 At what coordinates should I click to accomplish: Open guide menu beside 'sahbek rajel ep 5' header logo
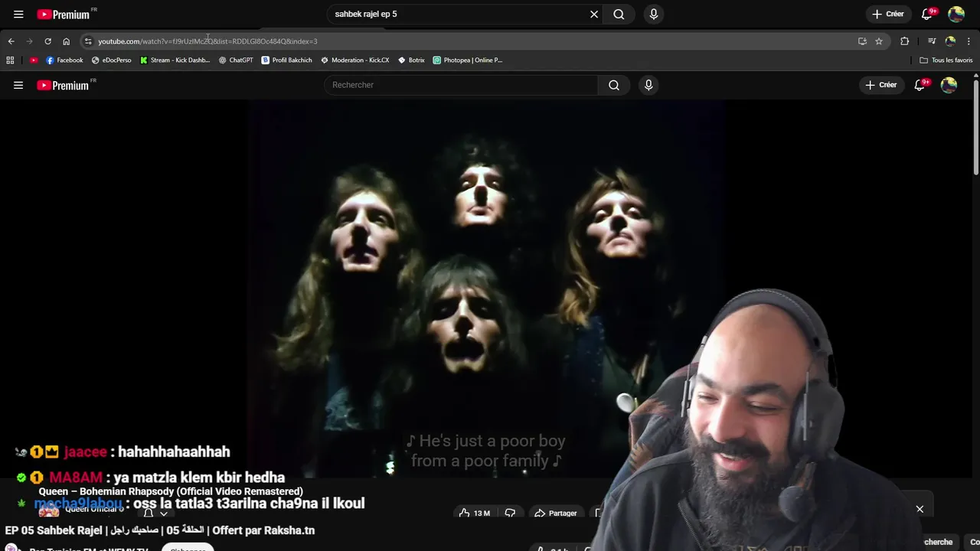[18, 14]
